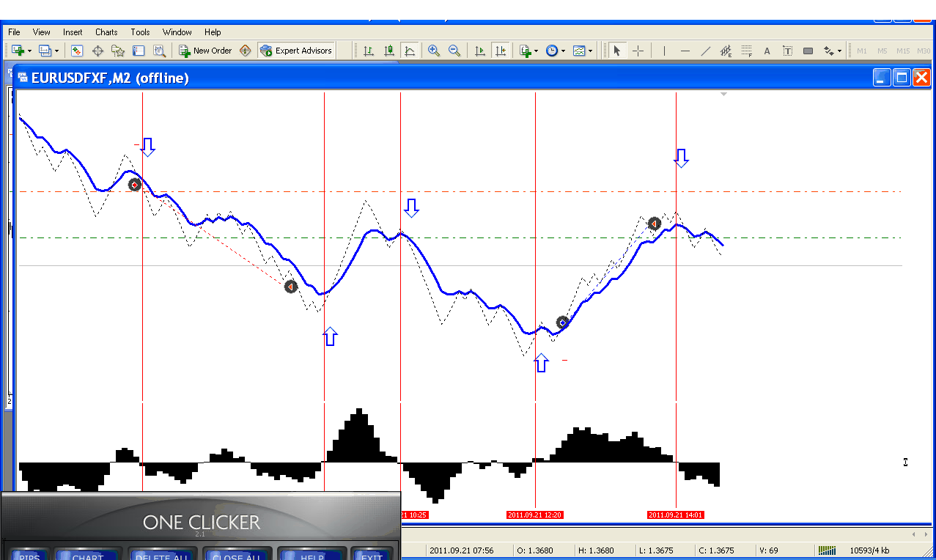
Task: Toggle Chart Shift from right border
Action: point(501,51)
